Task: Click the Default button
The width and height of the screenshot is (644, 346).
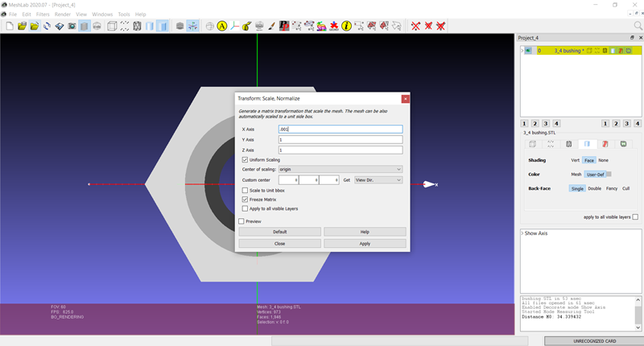Action: coord(279,232)
